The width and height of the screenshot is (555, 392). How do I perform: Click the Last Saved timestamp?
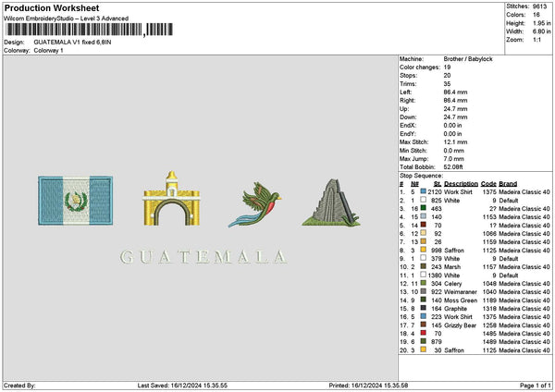point(182,386)
